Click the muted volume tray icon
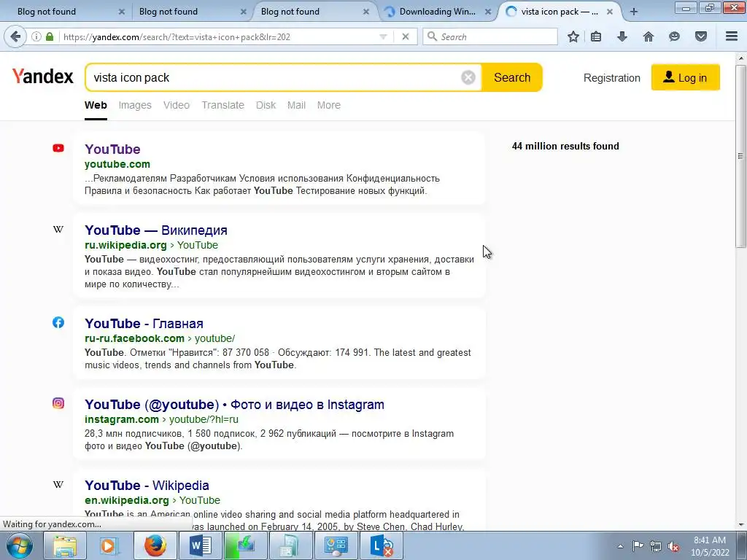 [x=673, y=546]
